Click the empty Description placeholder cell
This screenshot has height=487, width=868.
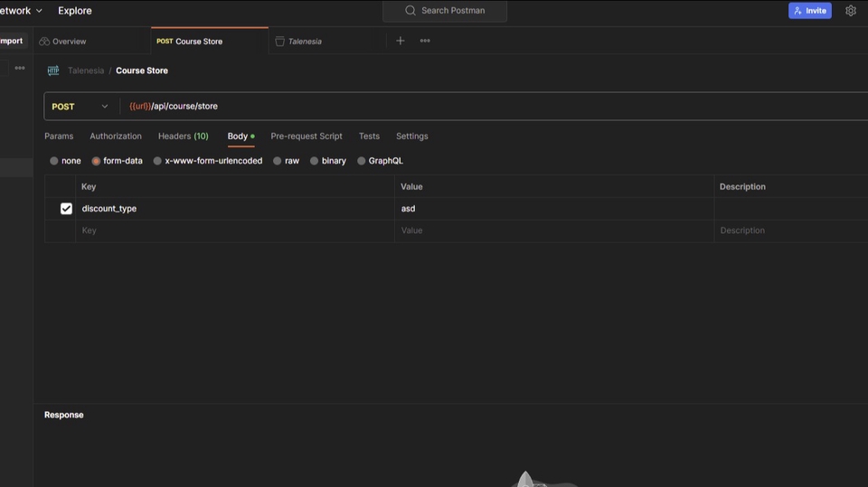pyautogui.click(x=791, y=230)
